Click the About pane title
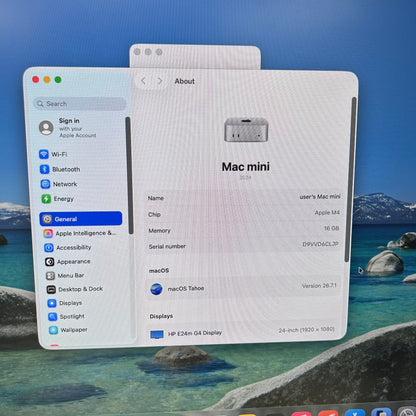Viewport: 416px width, 416px height. coord(185,81)
